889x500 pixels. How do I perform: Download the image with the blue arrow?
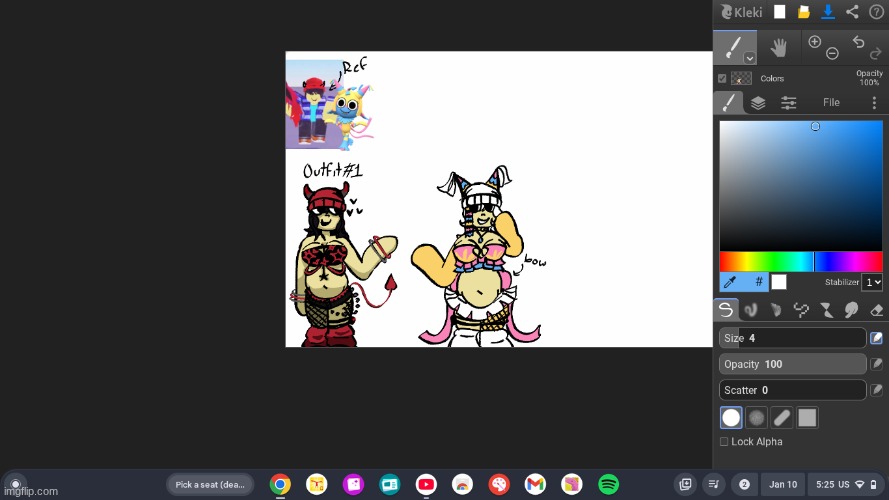coord(828,12)
